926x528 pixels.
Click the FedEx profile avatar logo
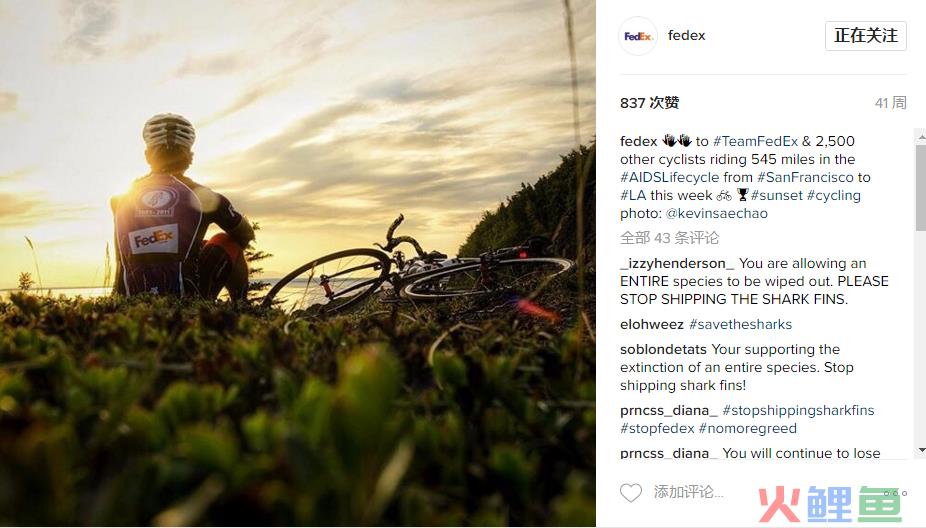(x=638, y=36)
